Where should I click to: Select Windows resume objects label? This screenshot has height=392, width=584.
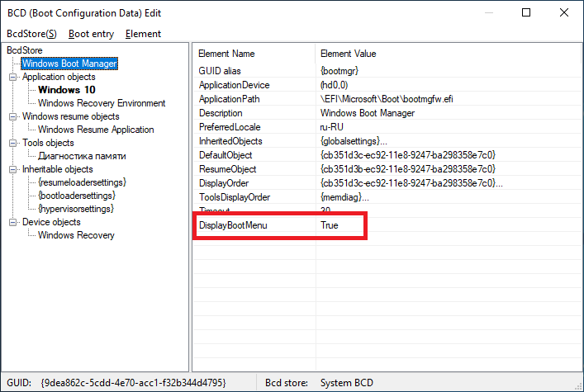(x=71, y=116)
